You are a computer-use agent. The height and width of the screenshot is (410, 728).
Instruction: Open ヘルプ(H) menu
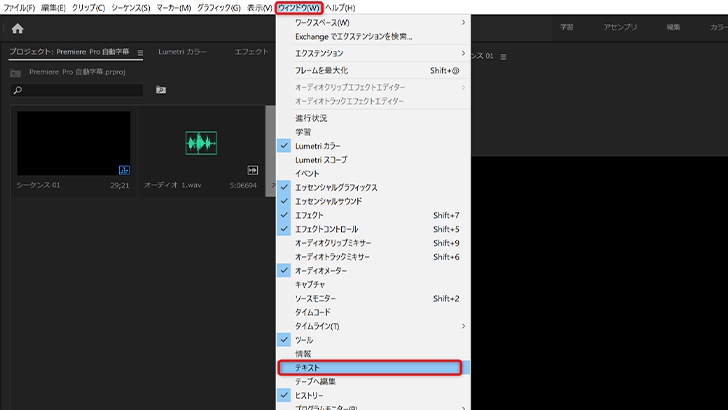(340, 8)
